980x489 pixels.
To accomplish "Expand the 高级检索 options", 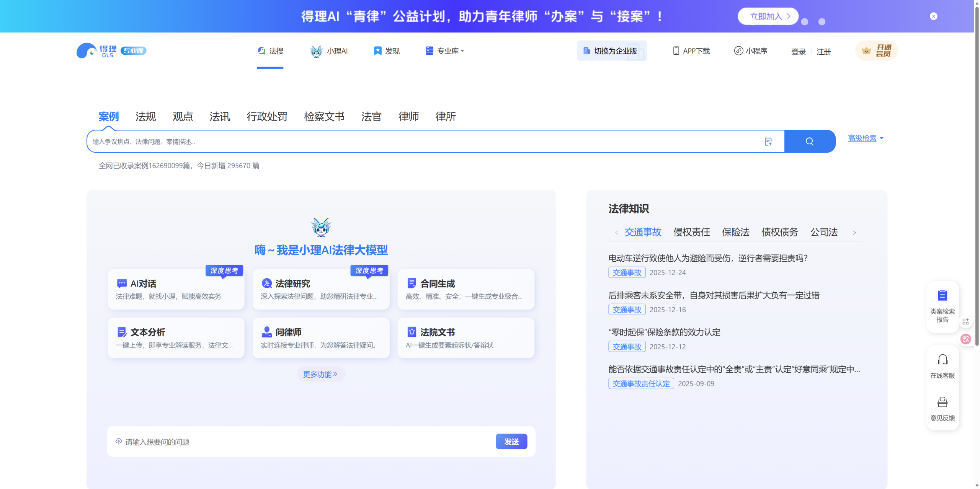I will [x=863, y=138].
